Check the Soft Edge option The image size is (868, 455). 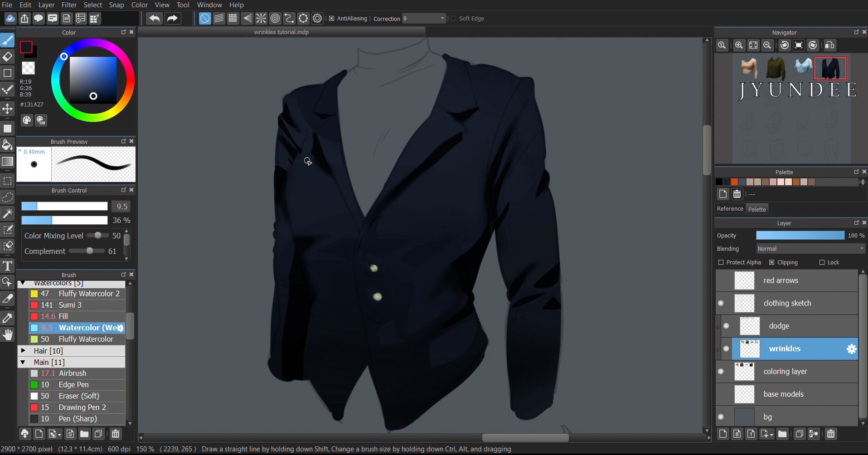point(455,19)
